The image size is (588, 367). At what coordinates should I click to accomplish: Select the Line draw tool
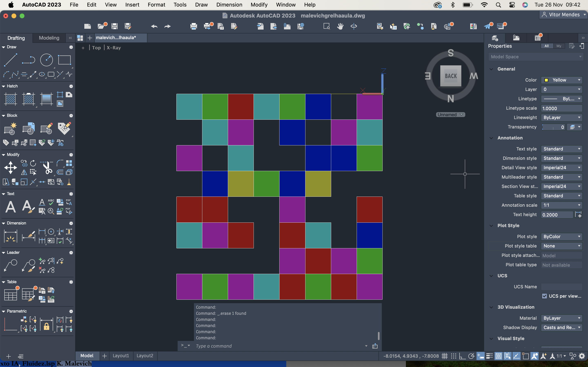tap(10, 60)
